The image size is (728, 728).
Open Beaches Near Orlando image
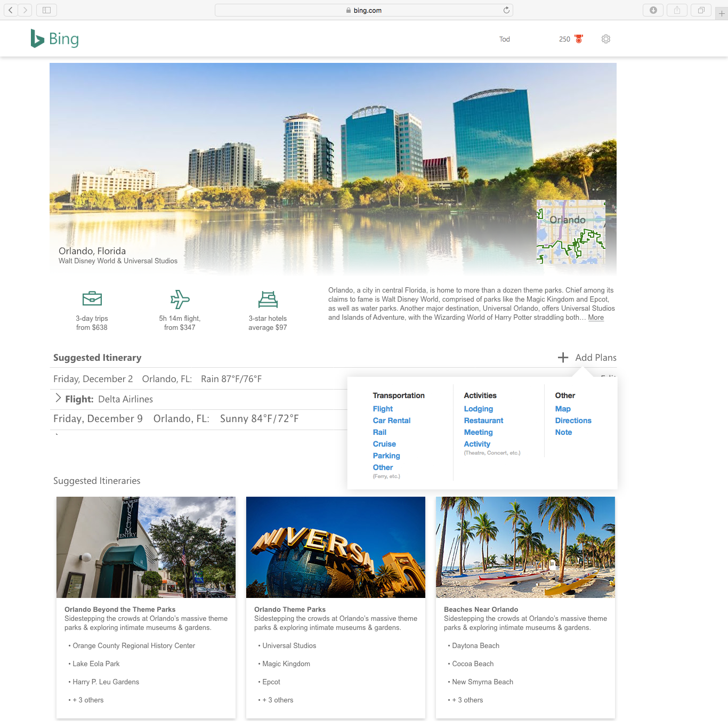525,547
